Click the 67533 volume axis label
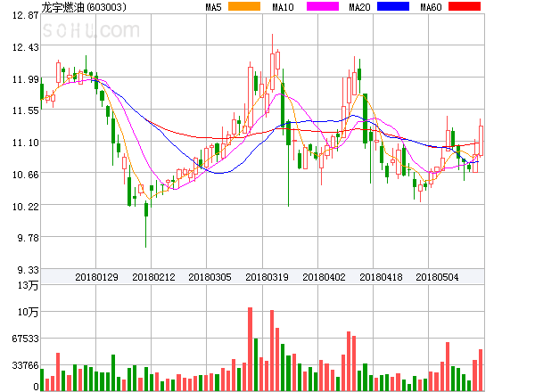535x392 pixels. 26,339
